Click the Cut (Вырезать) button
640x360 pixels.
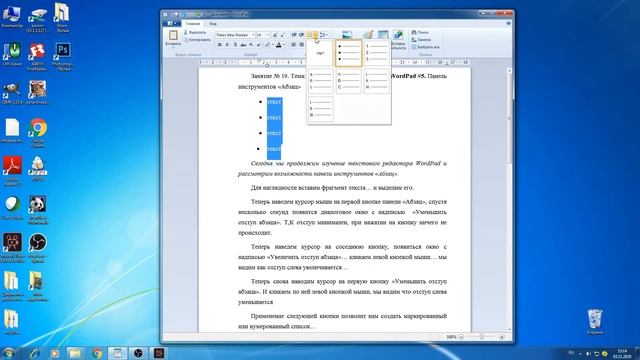tap(195, 32)
